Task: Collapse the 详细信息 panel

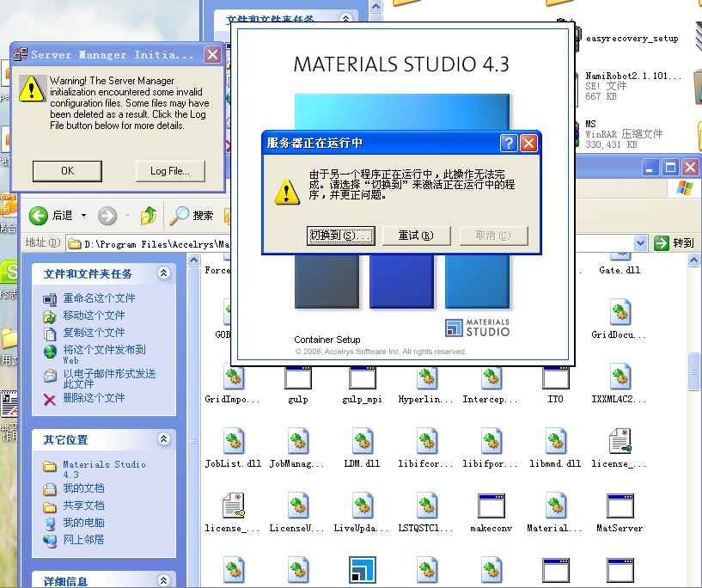Action: point(164,580)
